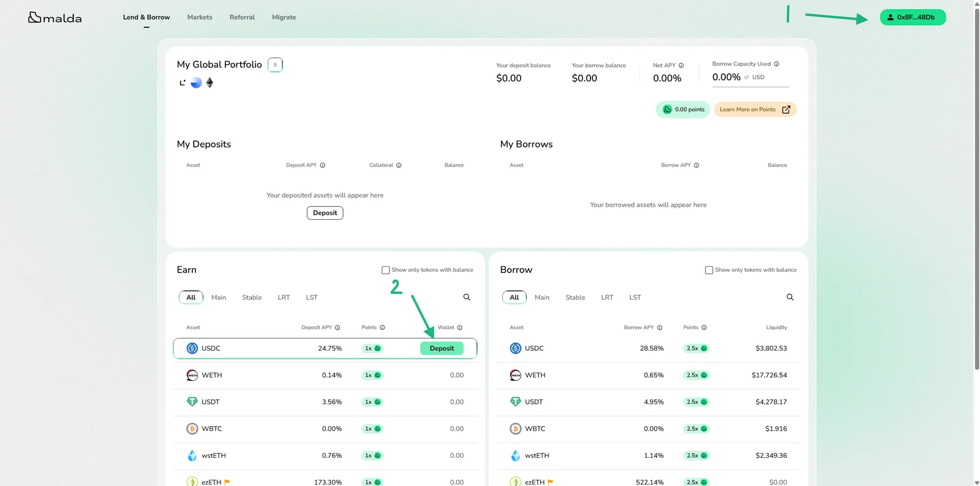Select the All tab in Earn panel
The width and height of the screenshot is (980, 486).
pyautogui.click(x=191, y=297)
